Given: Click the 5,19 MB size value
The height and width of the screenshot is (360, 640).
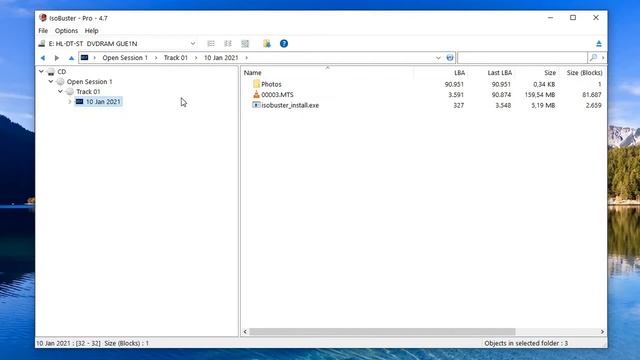Looking at the screenshot, I should tap(543, 105).
